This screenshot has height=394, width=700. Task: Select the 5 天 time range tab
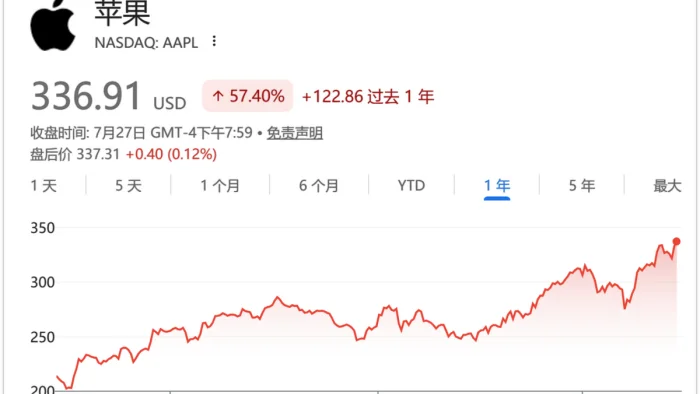128,186
